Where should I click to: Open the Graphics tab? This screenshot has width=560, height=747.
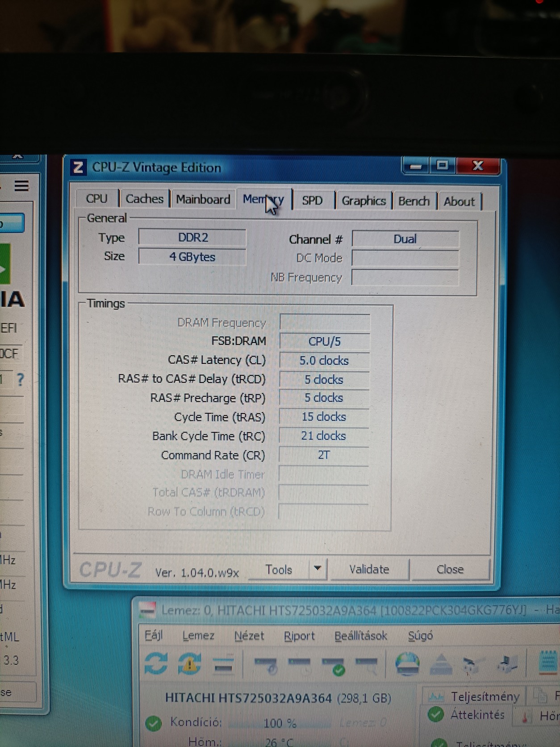(364, 201)
